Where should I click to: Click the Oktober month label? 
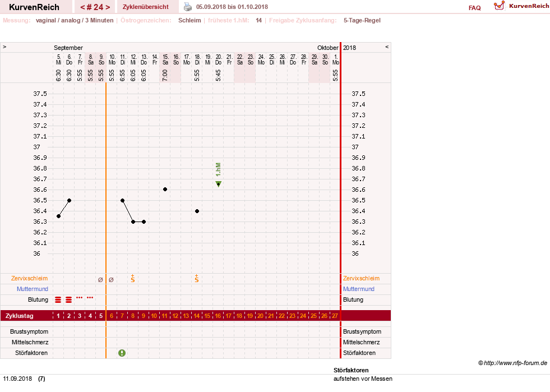tap(328, 48)
